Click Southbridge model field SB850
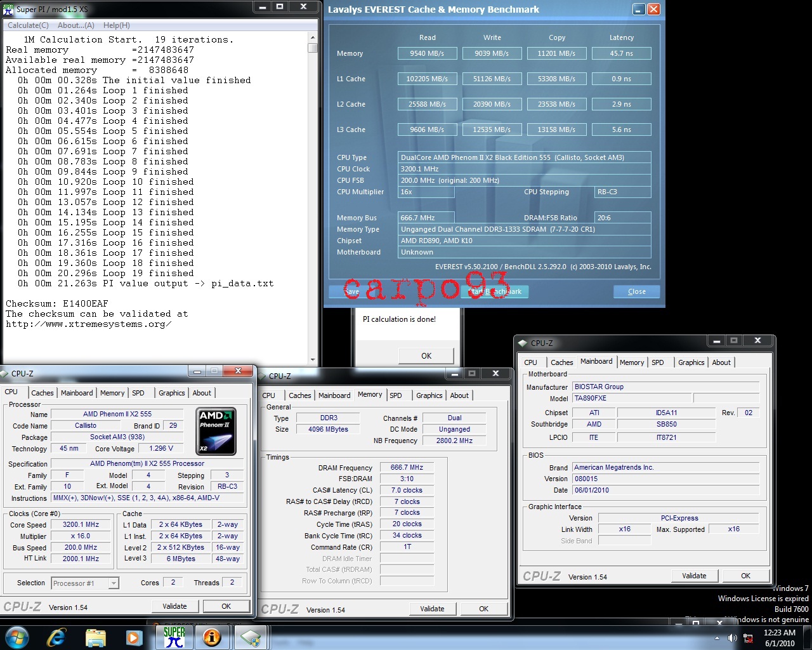This screenshot has height=650, width=812. [667, 424]
